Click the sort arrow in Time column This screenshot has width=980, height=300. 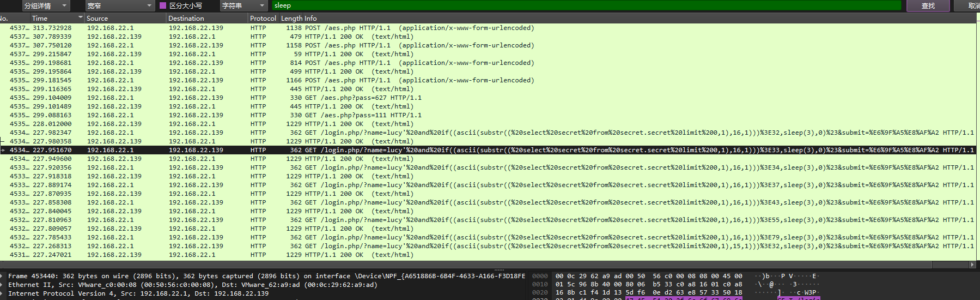(x=81, y=17)
